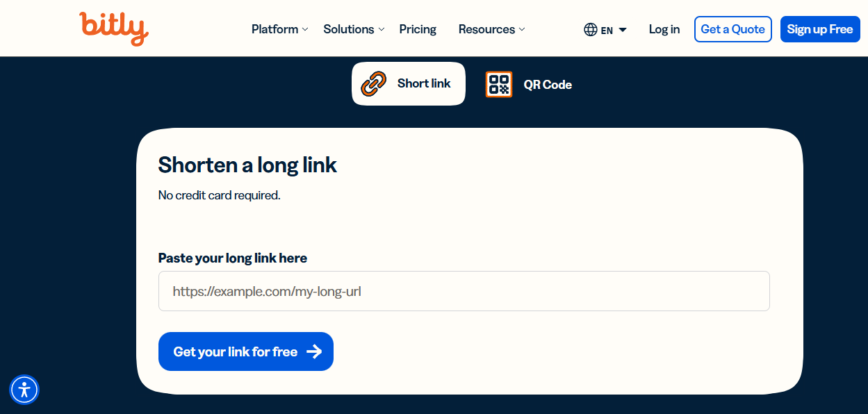Click the No credit card required text
The width and height of the screenshot is (868, 414).
[220, 195]
